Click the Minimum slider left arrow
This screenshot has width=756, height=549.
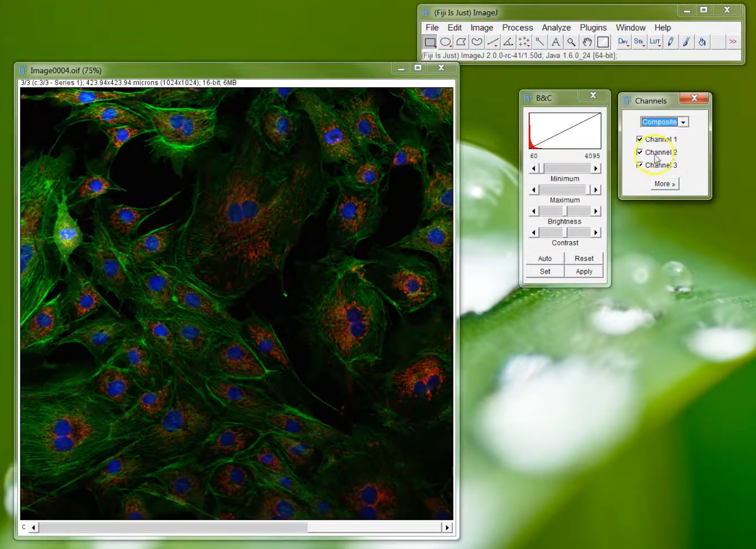[534, 169]
